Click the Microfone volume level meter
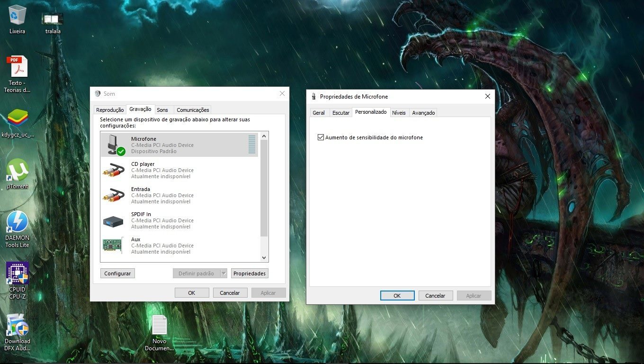Viewport: 644px width, 364px height. [252, 145]
